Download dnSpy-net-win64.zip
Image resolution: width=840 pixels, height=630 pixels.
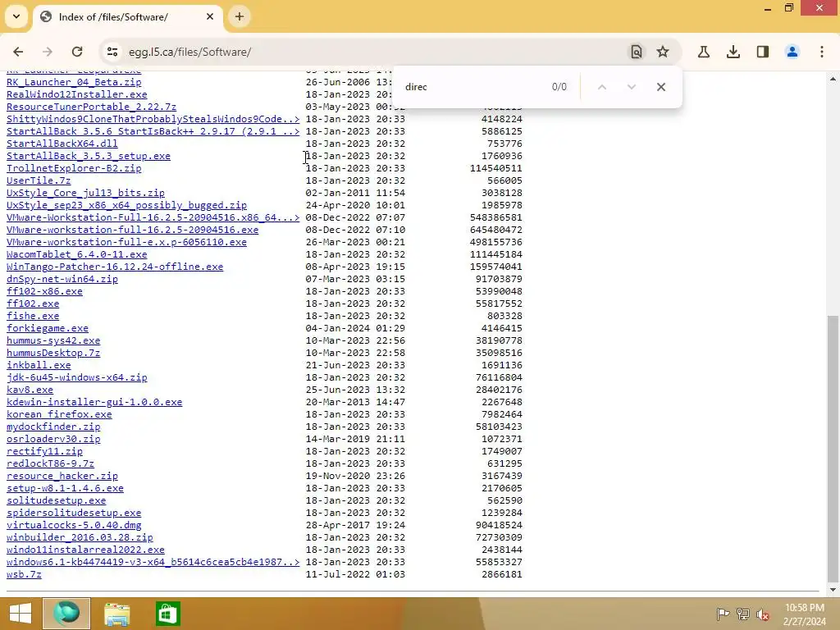(62, 279)
